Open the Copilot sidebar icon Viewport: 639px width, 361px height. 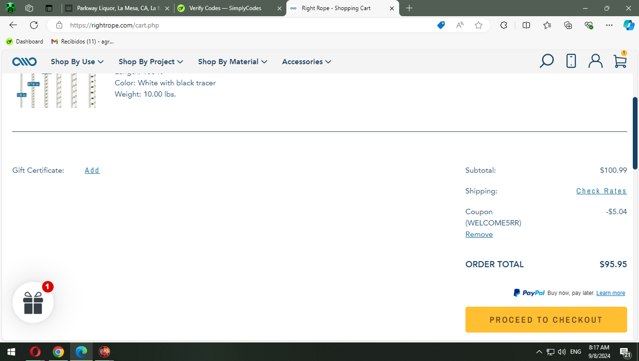[629, 25]
